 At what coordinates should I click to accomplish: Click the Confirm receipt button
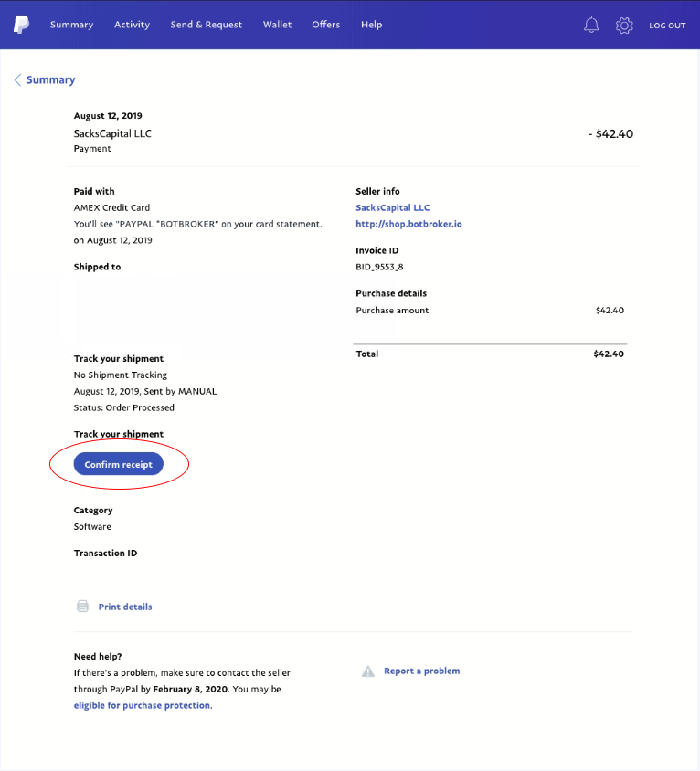coord(119,464)
